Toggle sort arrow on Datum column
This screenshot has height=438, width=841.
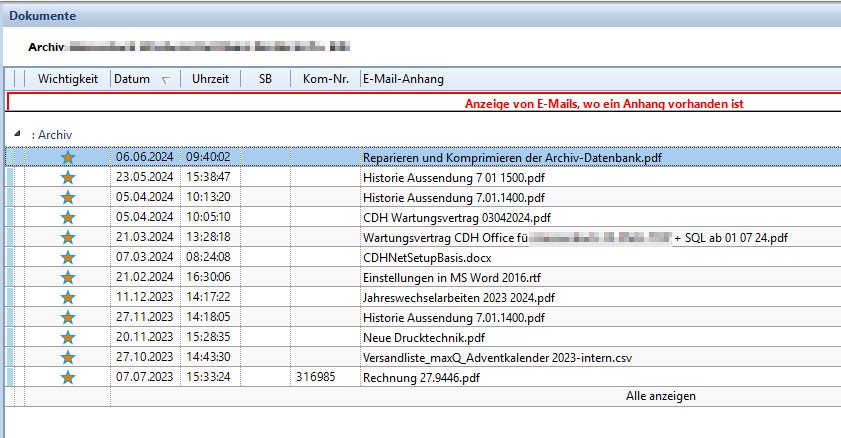166,80
